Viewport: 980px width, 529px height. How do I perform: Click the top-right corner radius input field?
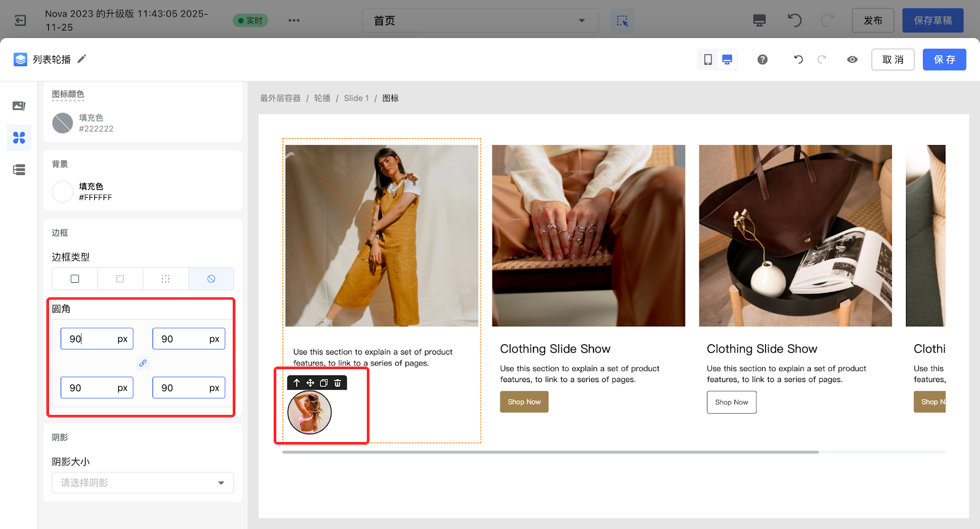point(181,339)
